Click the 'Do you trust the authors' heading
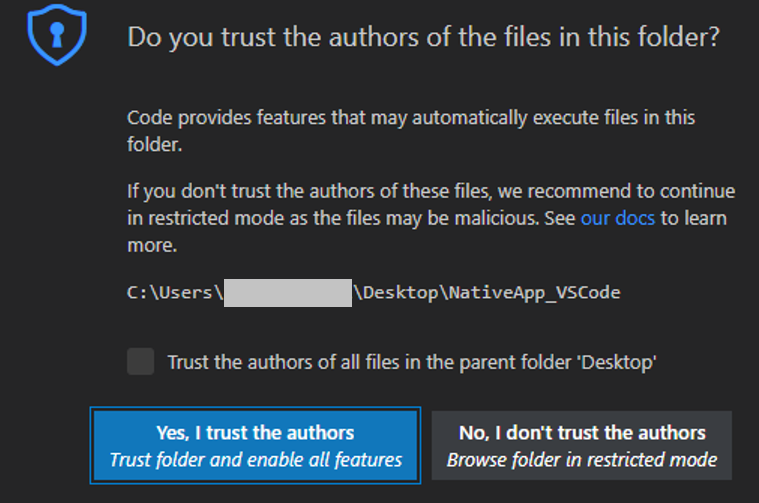 point(424,39)
